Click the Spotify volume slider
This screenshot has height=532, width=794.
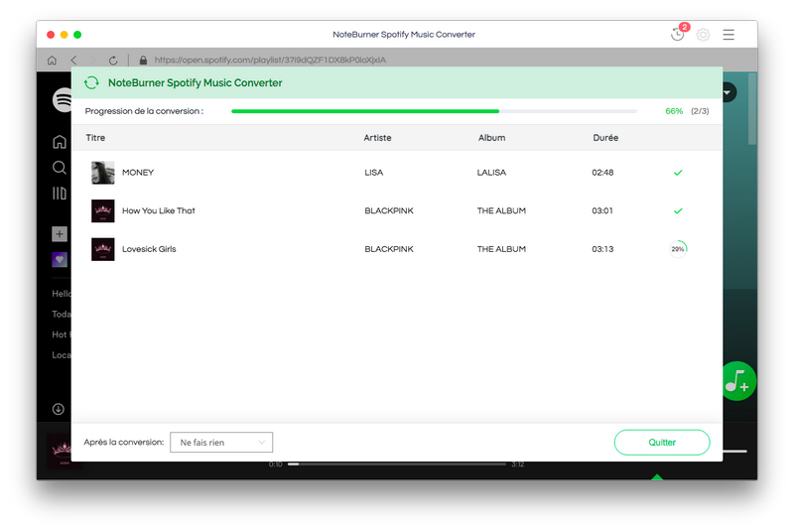[734, 451]
